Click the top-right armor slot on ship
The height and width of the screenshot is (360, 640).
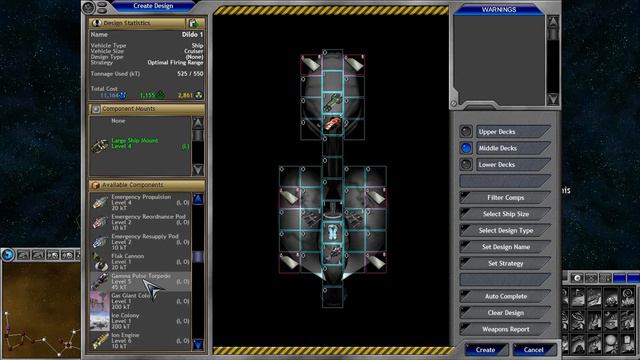tap(354, 64)
